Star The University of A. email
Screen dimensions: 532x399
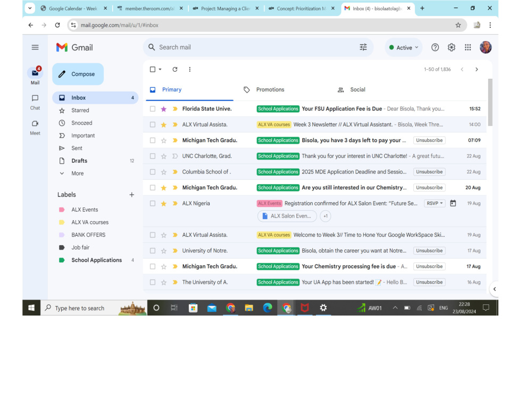click(x=163, y=282)
